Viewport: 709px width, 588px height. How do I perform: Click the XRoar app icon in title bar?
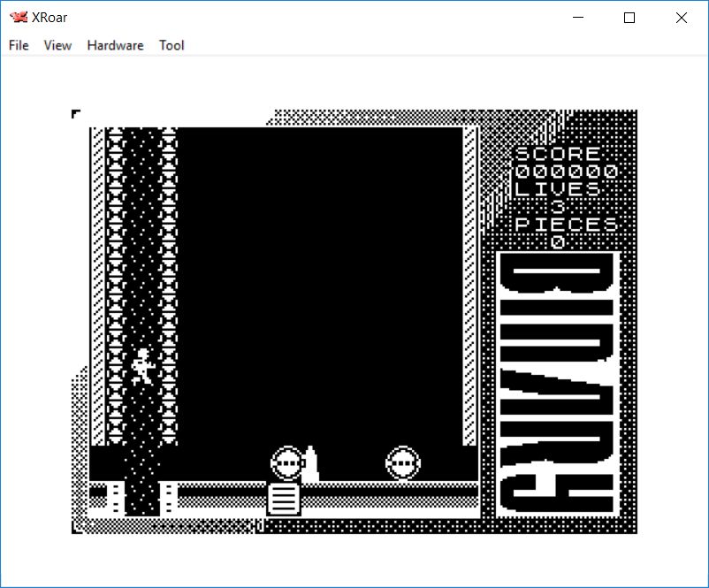19,18
